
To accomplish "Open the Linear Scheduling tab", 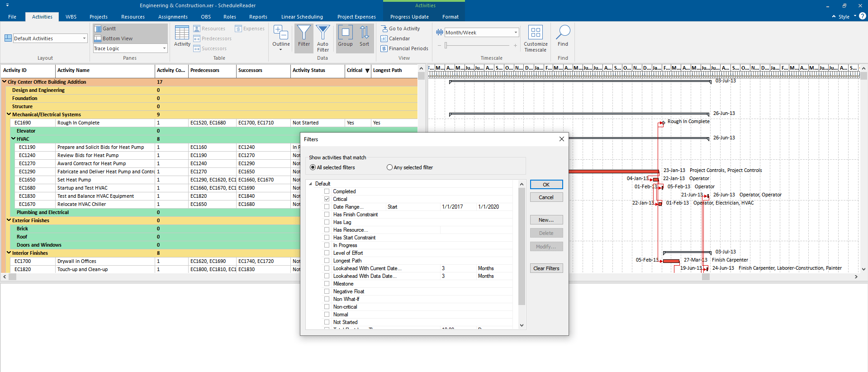I will tap(302, 17).
